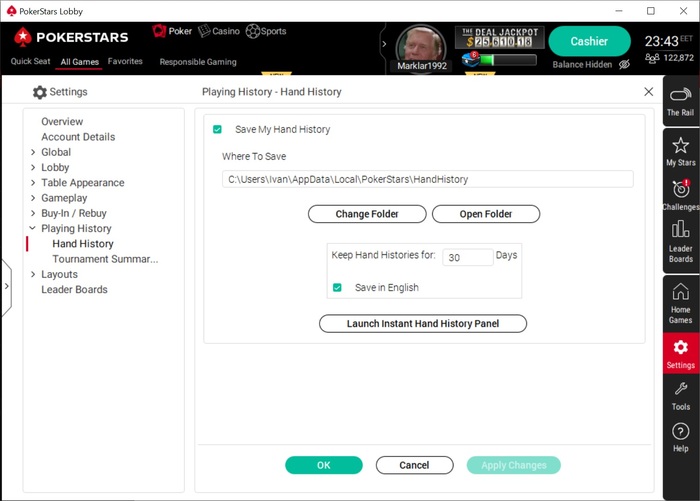This screenshot has height=501, width=700.
Task: Expand the Lobby settings section
Action: click(33, 167)
